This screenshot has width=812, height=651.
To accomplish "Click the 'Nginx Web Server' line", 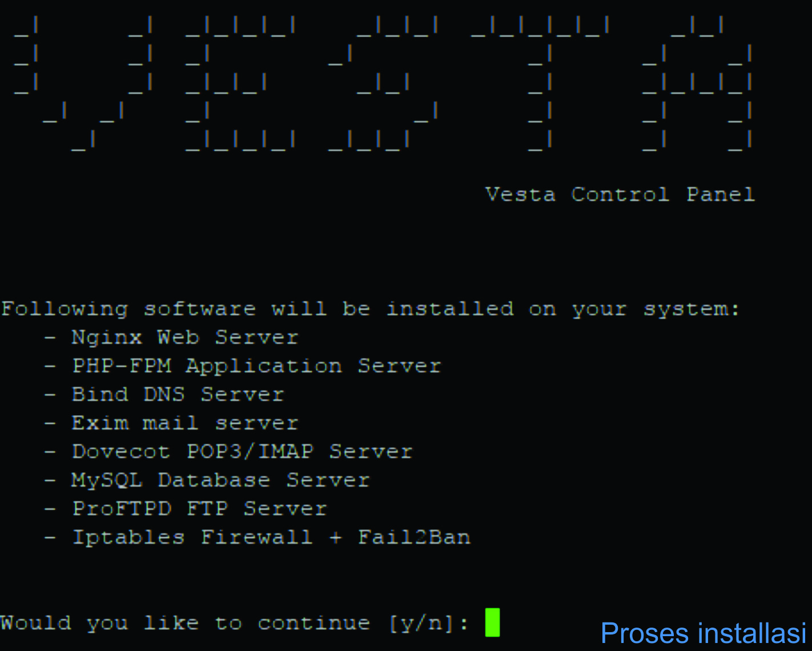I will [x=185, y=337].
